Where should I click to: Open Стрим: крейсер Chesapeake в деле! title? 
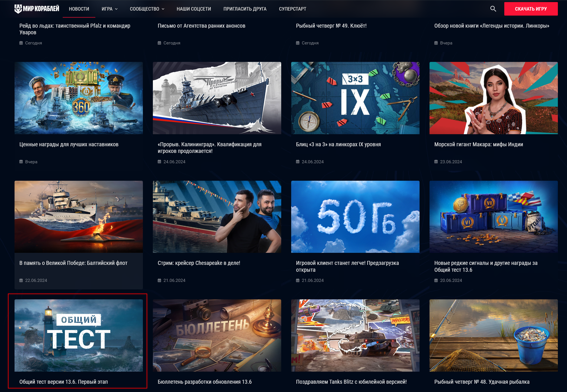tap(199, 263)
